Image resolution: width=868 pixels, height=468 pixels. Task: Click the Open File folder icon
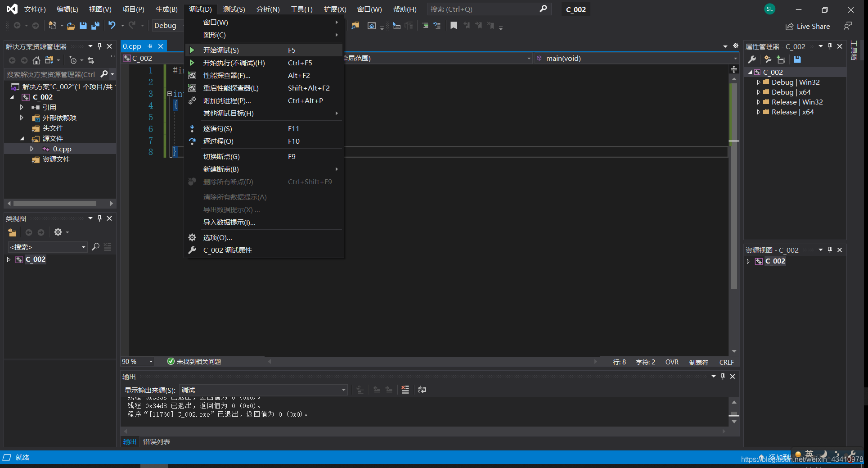coord(71,26)
